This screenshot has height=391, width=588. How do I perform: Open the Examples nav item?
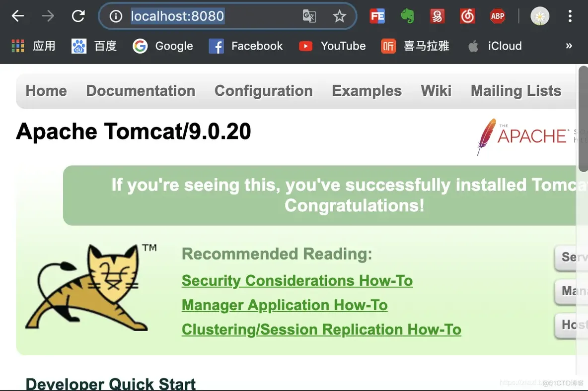point(367,91)
